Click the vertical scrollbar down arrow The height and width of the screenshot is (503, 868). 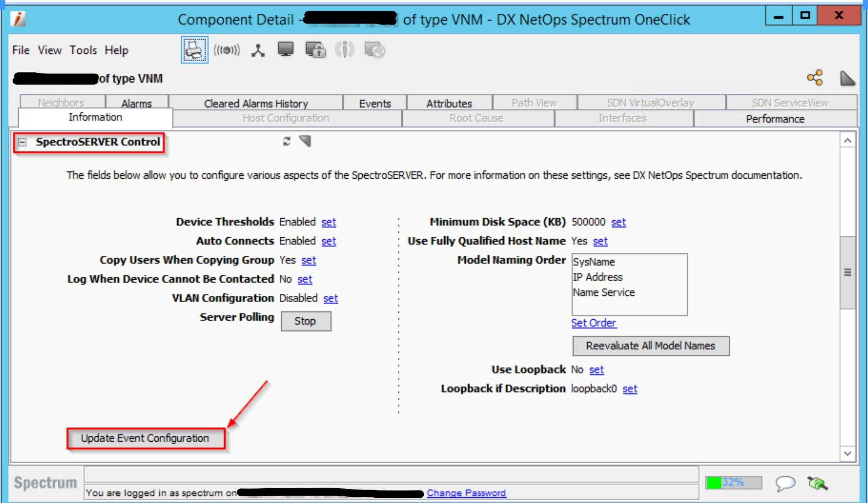847,453
